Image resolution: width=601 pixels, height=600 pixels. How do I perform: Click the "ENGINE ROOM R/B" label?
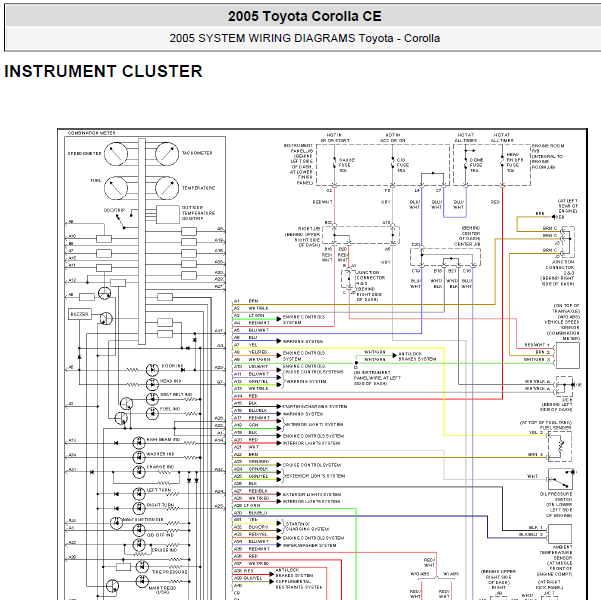point(548,149)
